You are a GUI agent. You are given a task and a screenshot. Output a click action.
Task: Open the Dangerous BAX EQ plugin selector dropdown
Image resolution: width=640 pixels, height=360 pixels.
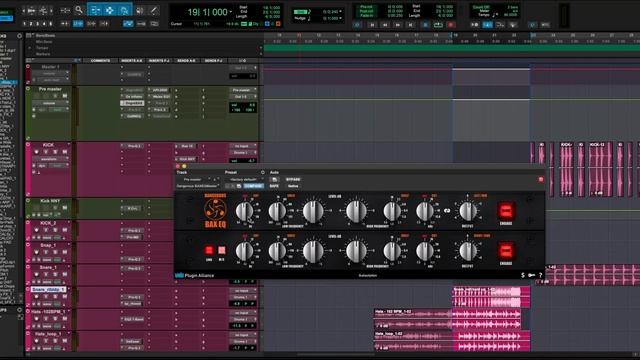tap(198, 186)
